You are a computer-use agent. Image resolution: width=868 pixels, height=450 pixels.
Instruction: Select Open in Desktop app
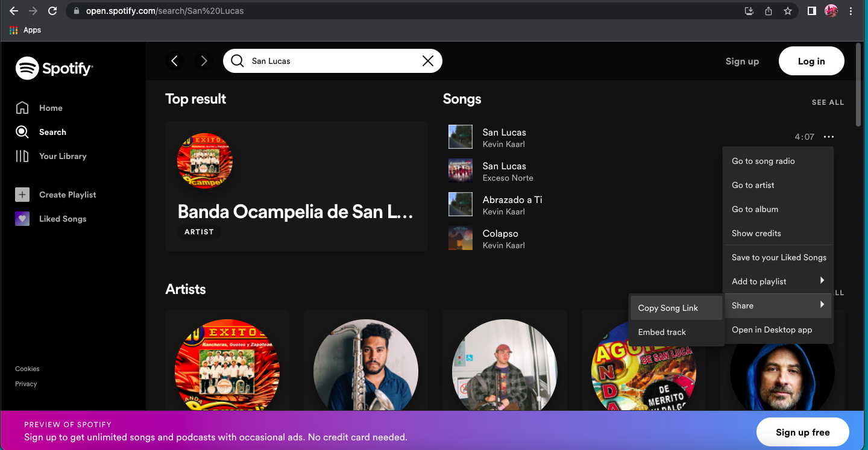coord(778,330)
